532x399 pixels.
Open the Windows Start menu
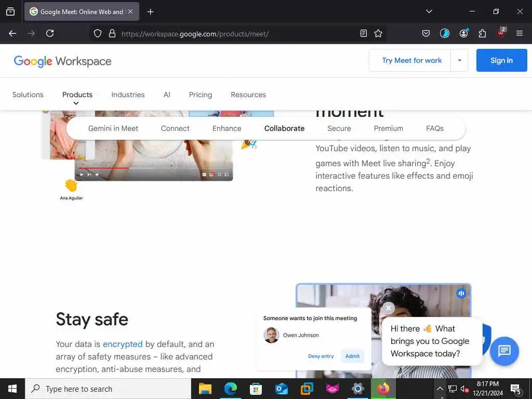tap(12, 389)
